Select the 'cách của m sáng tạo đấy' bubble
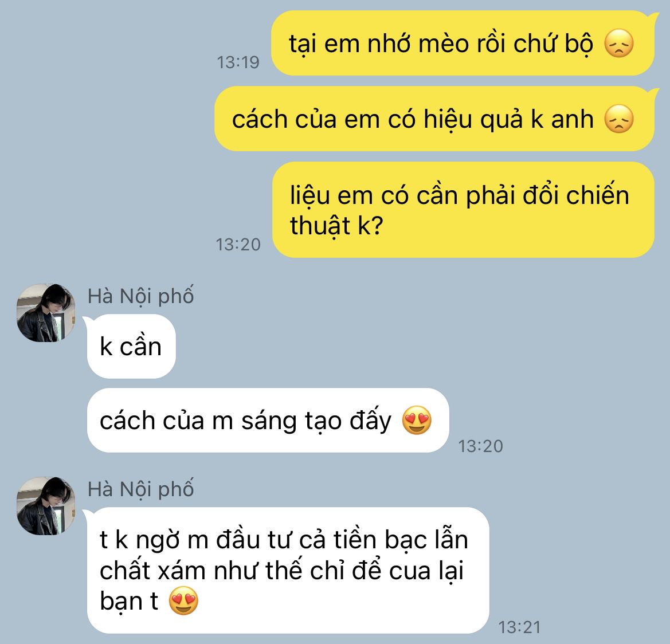 pos(268,420)
